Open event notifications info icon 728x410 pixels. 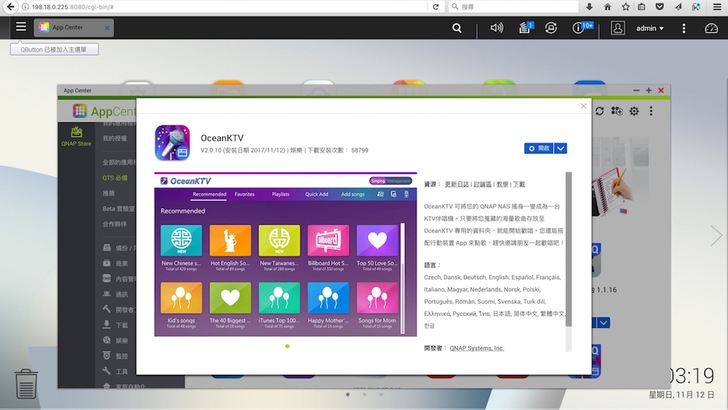point(580,28)
